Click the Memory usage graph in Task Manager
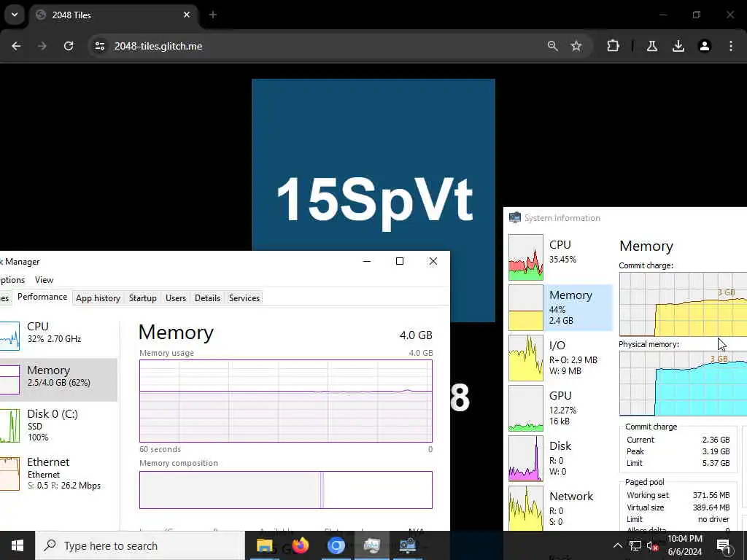Screen dimensions: 747x560 point(286,401)
